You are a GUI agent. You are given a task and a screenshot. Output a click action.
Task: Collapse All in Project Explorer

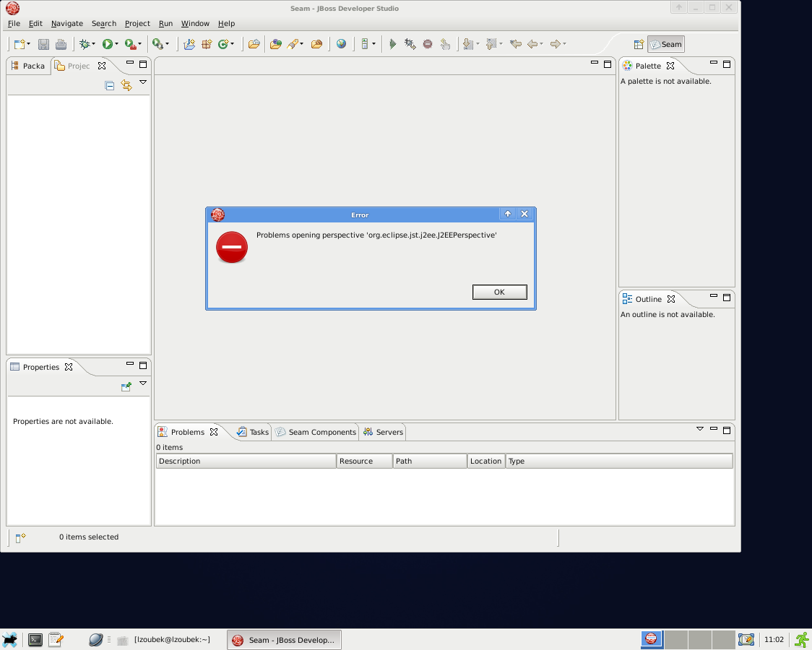click(109, 85)
